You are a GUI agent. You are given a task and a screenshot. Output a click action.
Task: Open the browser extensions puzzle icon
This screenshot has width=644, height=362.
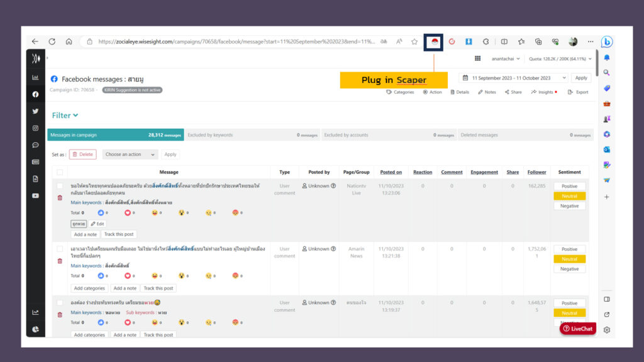pyautogui.click(x=486, y=41)
